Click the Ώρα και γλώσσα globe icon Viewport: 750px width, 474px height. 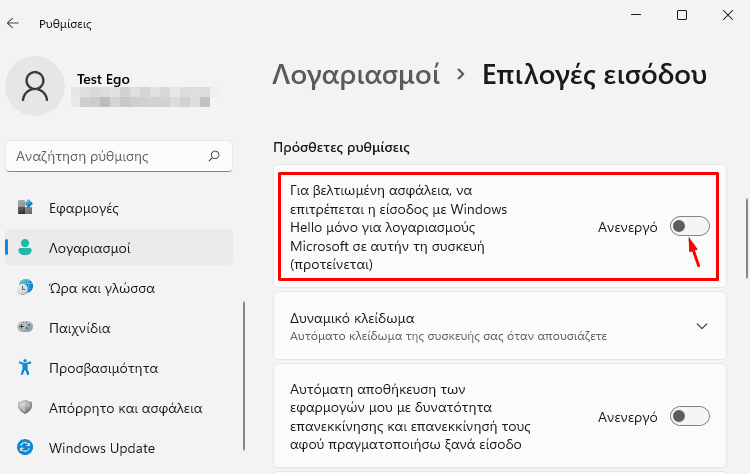pos(25,287)
